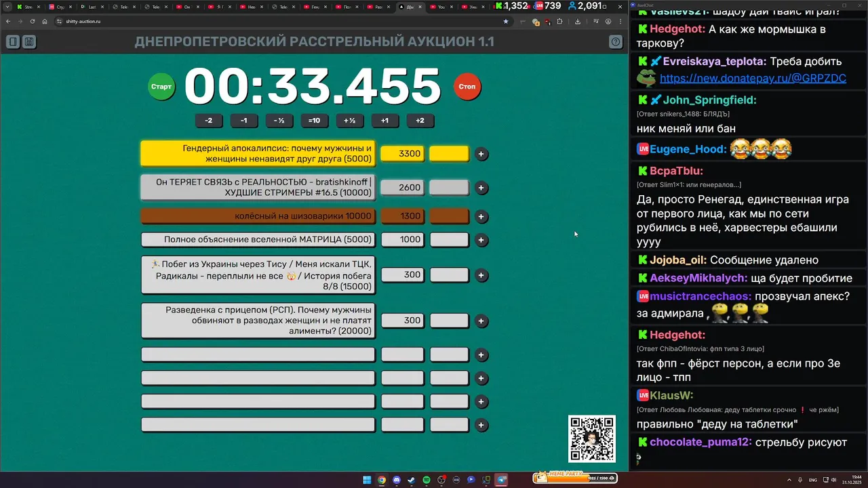Image resolution: width=868 pixels, height=488 pixels.
Task: Open Telegram from the taskbar
Action: 501,480
